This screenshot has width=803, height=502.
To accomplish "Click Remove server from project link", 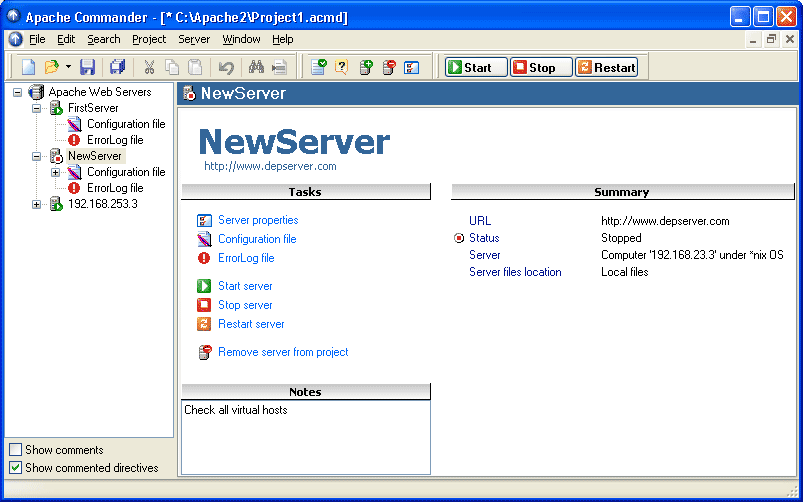I will pos(283,352).
